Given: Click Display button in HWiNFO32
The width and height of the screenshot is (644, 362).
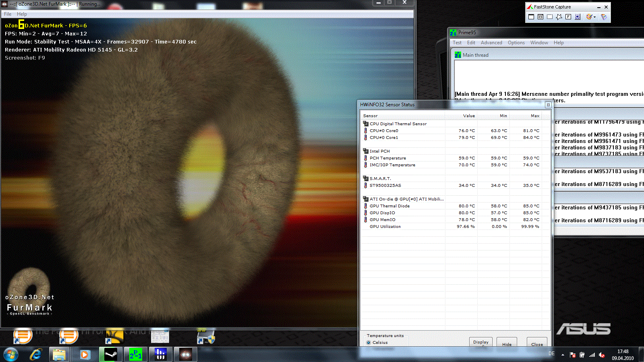Looking at the screenshot, I should [x=480, y=342].
